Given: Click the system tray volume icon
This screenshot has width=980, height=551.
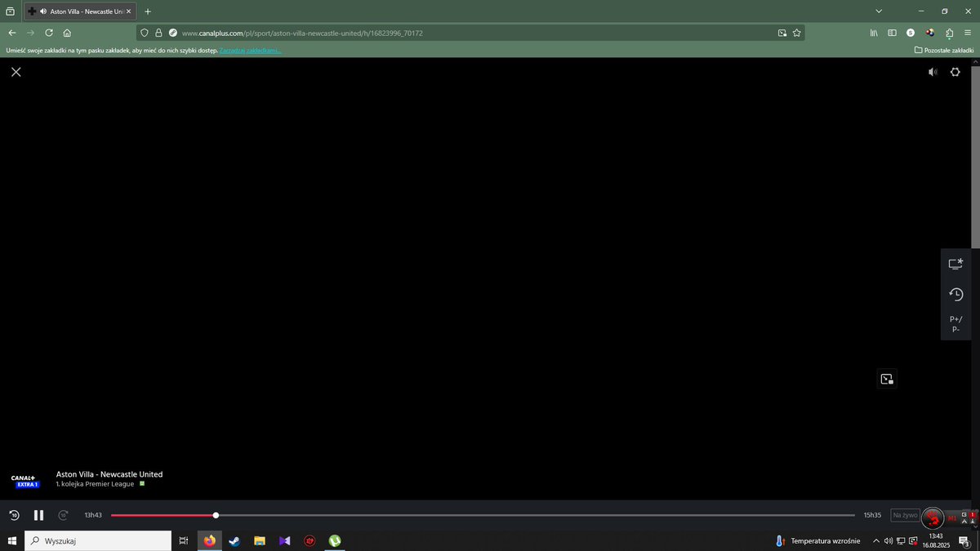Looking at the screenshot, I should click(x=888, y=540).
